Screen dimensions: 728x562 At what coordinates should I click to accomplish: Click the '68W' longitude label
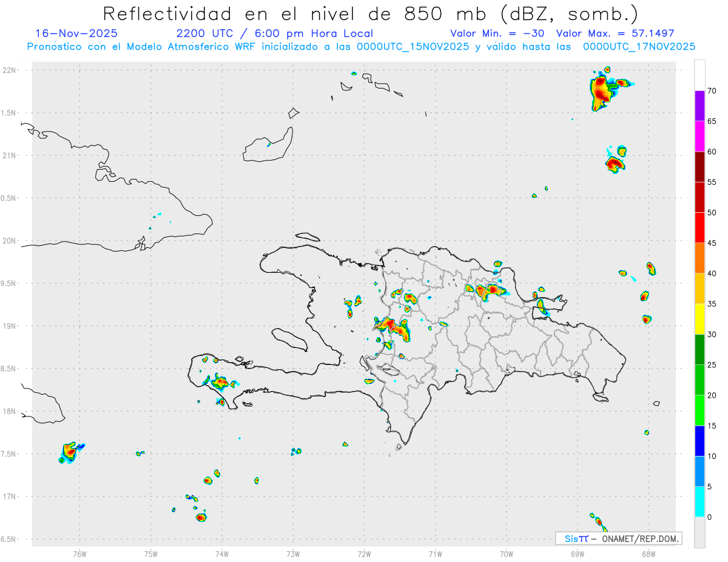[649, 554]
